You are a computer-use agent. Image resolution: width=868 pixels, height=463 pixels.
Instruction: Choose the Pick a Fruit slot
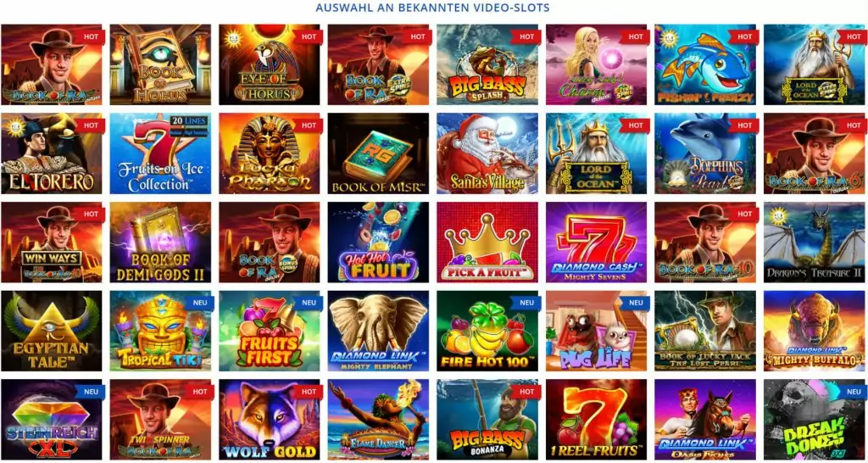(487, 242)
